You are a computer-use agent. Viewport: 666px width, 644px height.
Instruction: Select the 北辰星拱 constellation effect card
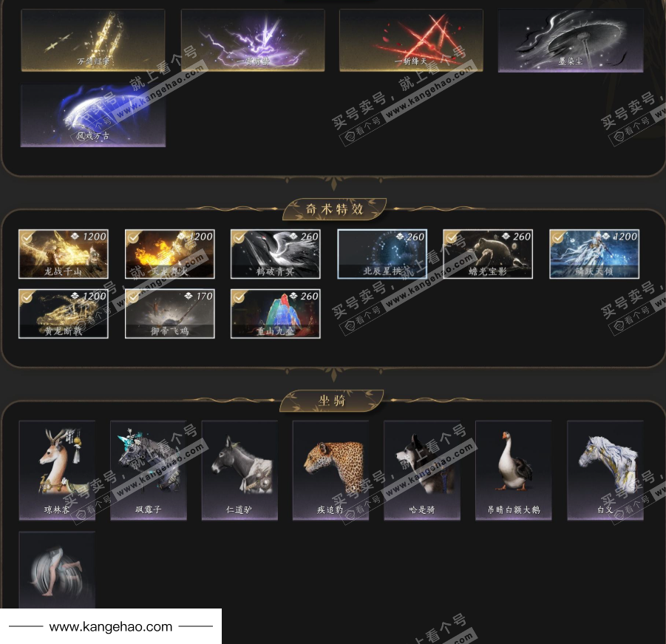click(382, 254)
